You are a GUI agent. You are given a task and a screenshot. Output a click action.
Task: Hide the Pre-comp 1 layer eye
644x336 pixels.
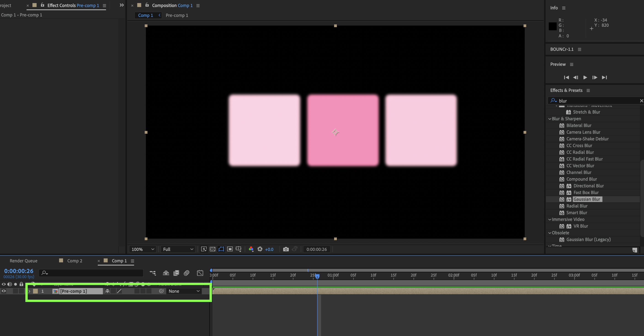pyautogui.click(x=4, y=291)
